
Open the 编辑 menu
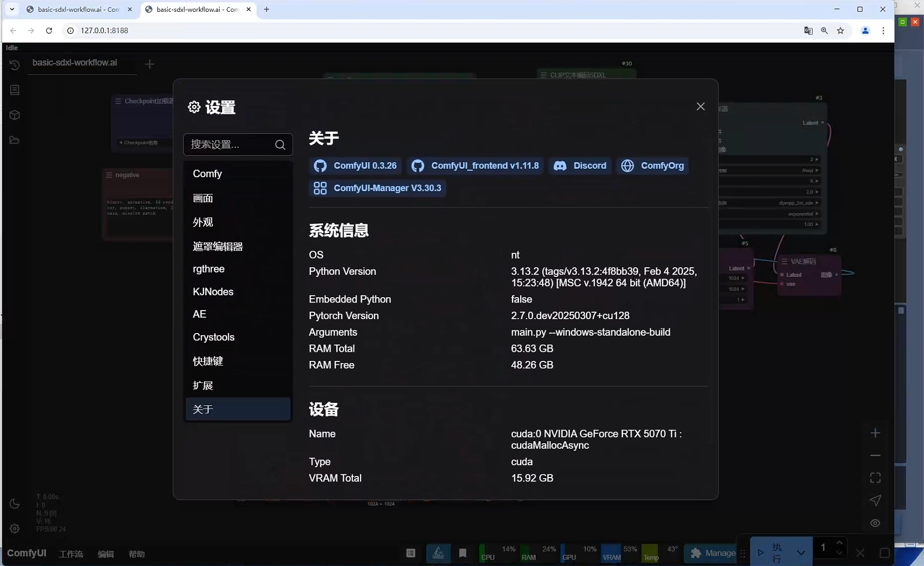click(106, 554)
